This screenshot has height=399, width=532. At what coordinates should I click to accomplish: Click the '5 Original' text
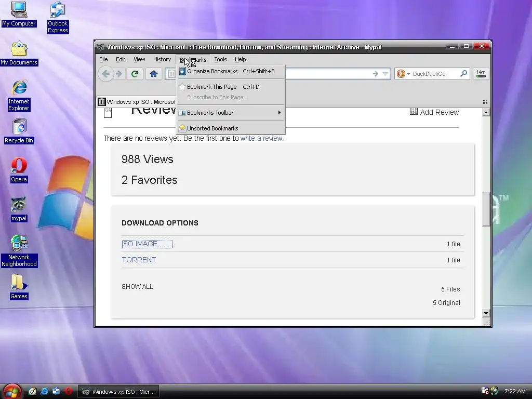coord(446,303)
